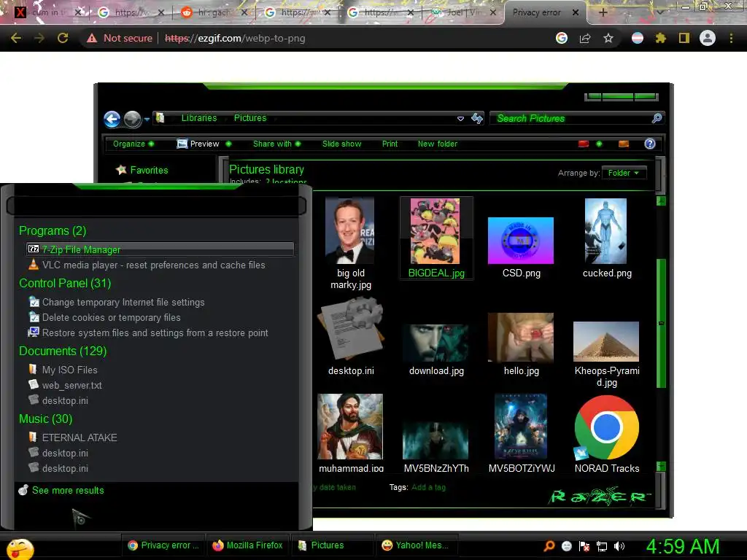Click Explorer forward arrow button

coord(133,119)
